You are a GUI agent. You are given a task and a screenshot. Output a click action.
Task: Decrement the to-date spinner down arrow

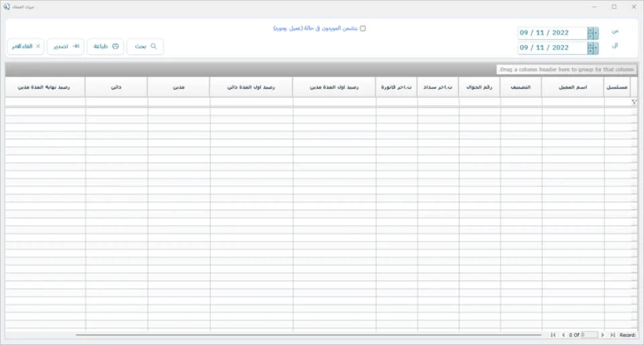(590, 51)
